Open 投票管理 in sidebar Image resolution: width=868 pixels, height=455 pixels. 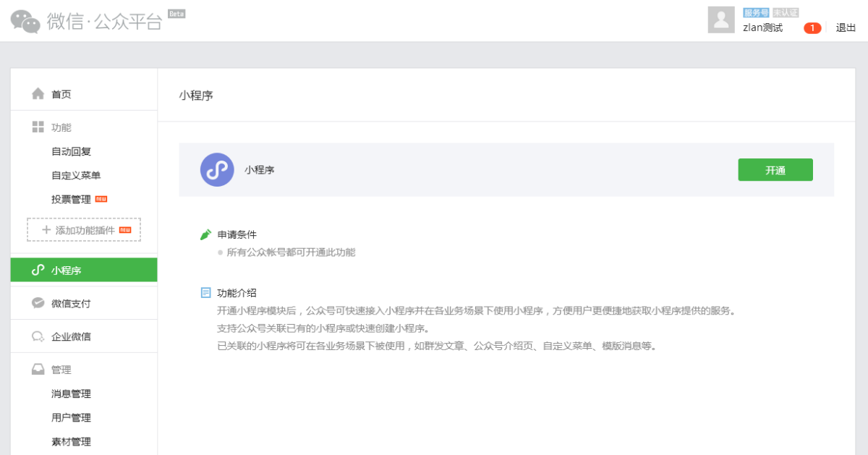point(71,200)
